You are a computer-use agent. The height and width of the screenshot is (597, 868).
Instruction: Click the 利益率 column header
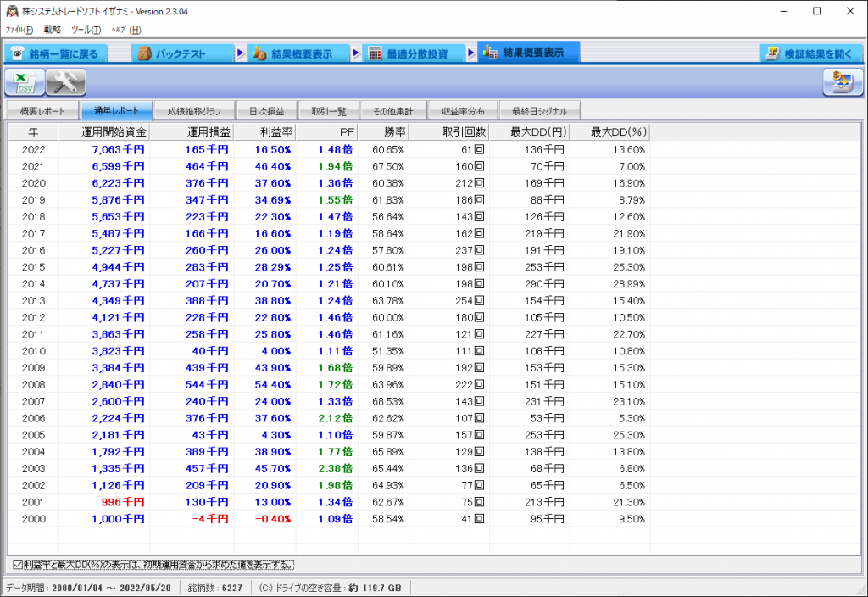[x=264, y=131]
